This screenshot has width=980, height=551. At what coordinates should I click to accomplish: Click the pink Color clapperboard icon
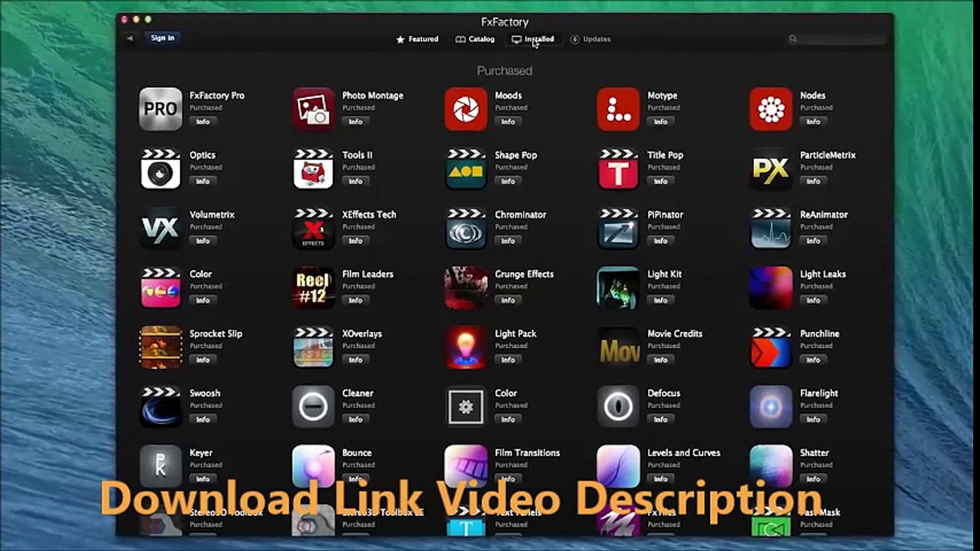160,288
